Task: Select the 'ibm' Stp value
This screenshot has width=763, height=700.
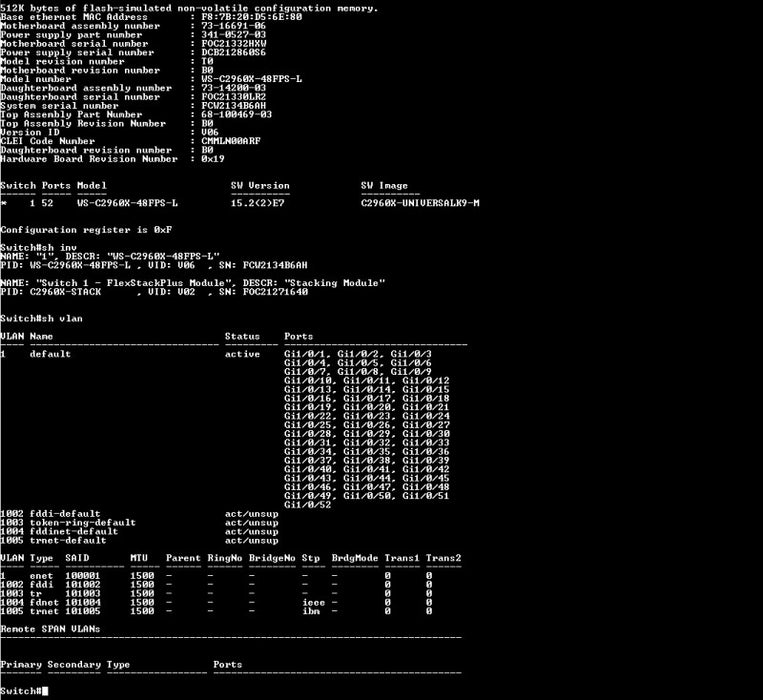Action: 310,611
